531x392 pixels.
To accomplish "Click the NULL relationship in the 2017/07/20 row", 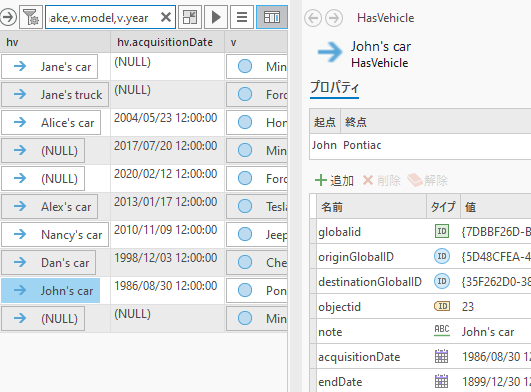I will [x=43, y=151].
